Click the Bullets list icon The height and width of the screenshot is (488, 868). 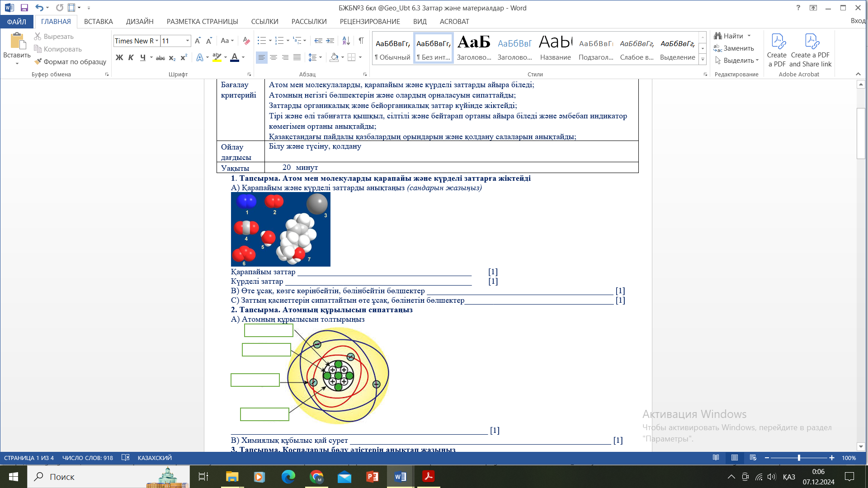click(261, 41)
